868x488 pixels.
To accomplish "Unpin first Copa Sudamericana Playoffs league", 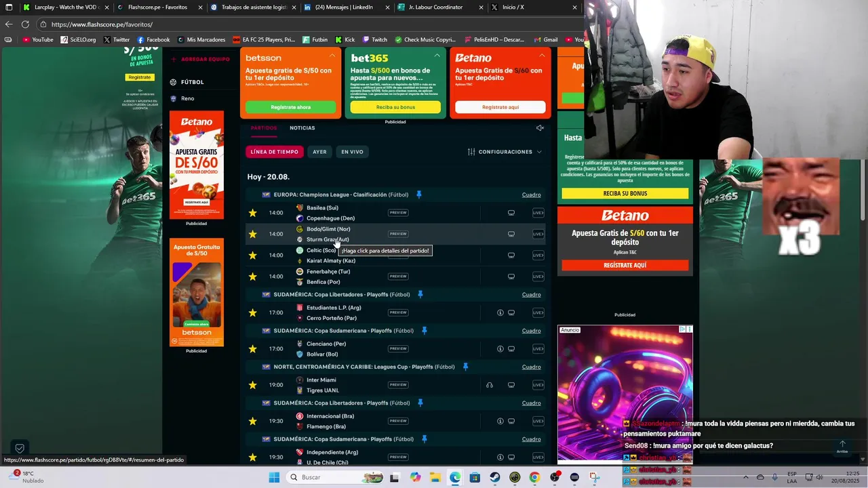I will pyautogui.click(x=424, y=331).
